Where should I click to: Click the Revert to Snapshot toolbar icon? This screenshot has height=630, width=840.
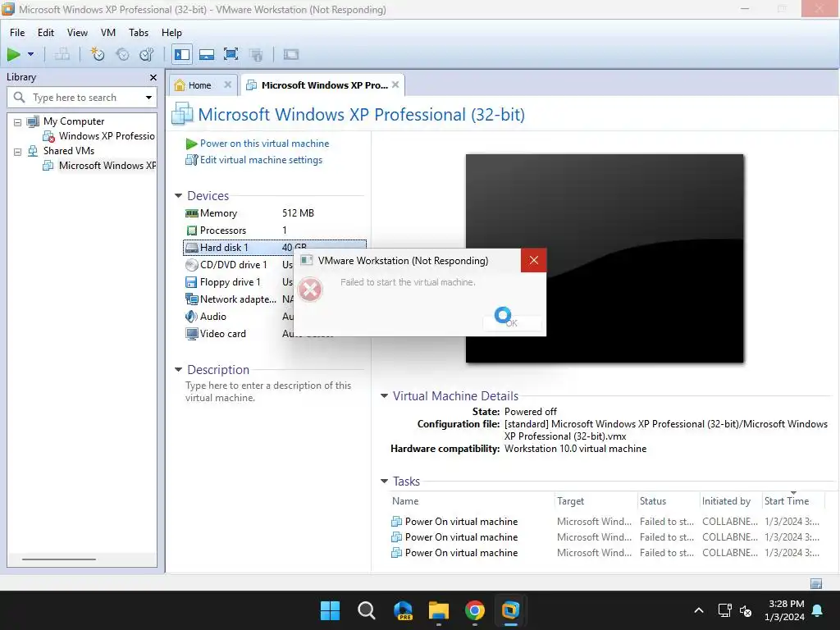(122, 54)
